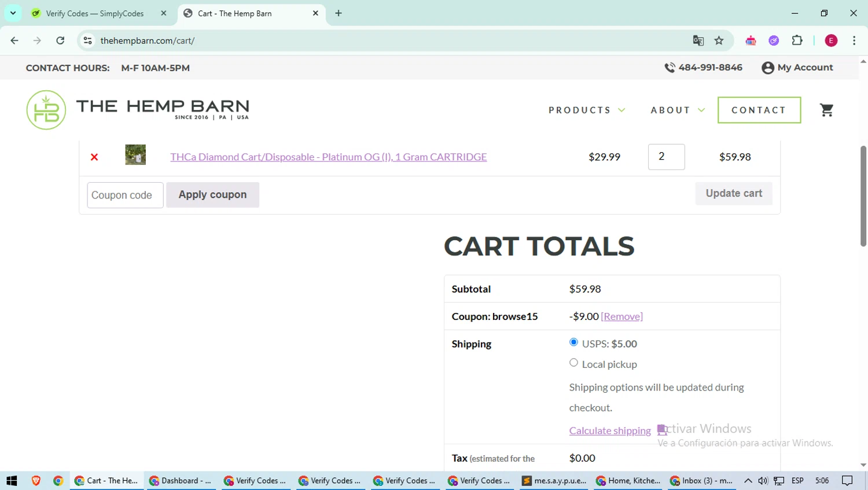Click the page vertical scrollbar thumb
This screenshot has width=868, height=490.
pyautogui.click(x=863, y=196)
